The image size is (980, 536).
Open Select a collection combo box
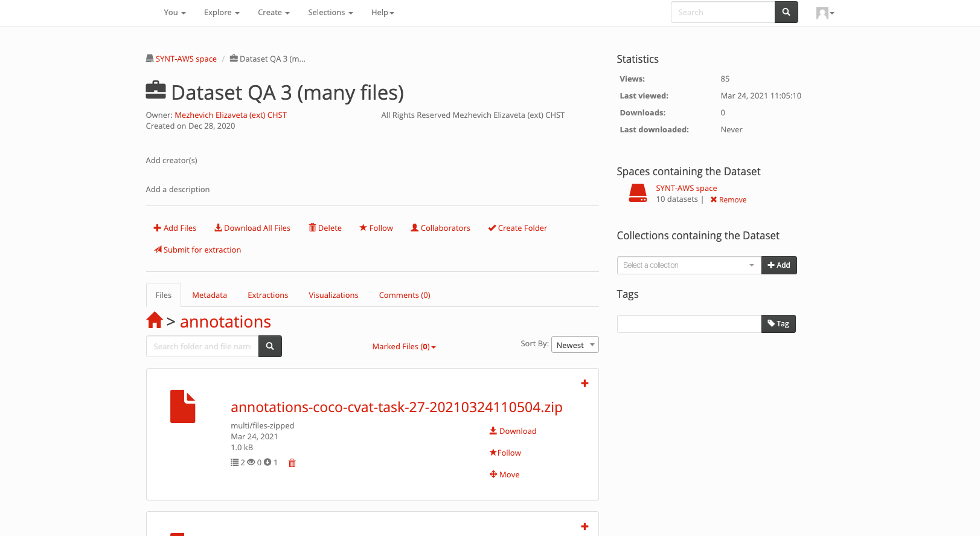coord(689,265)
